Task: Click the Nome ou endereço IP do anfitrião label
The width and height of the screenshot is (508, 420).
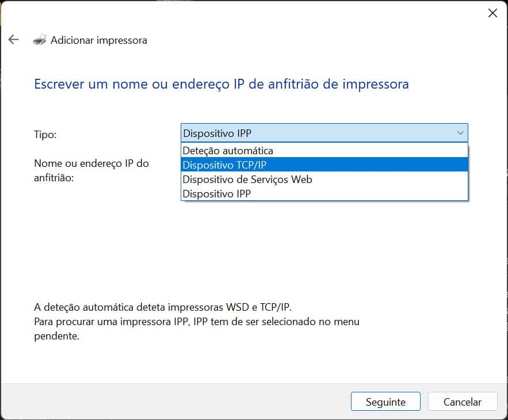Action: tap(91, 170)
